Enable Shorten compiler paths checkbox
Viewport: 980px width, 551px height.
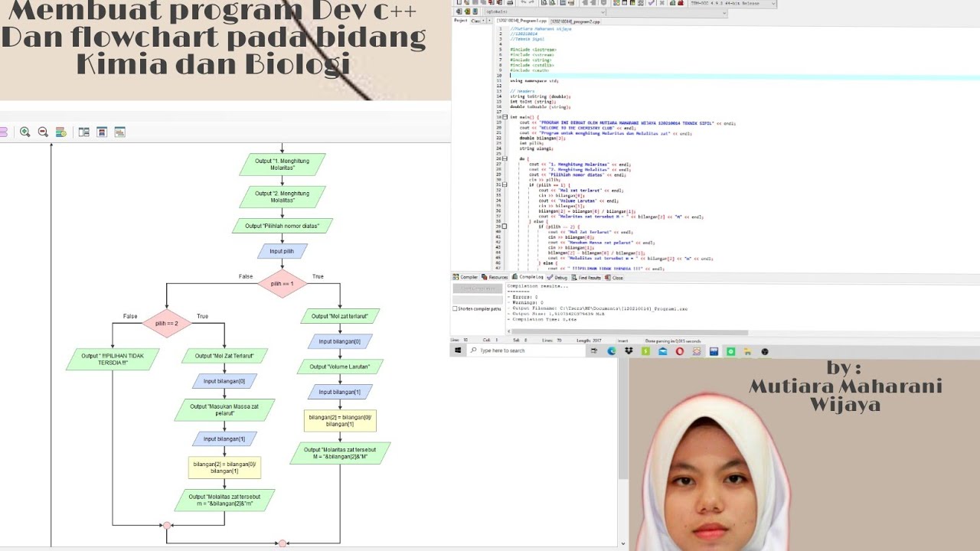[x=456, y=308]
